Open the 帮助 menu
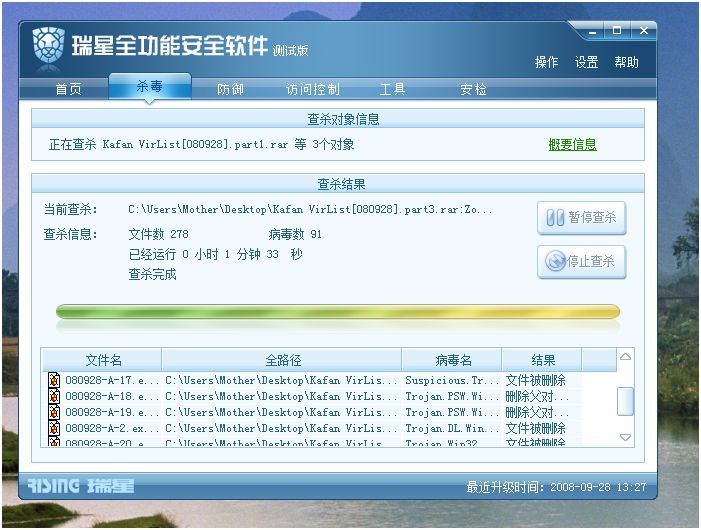 pyautogui.click(x=626, y=62)
